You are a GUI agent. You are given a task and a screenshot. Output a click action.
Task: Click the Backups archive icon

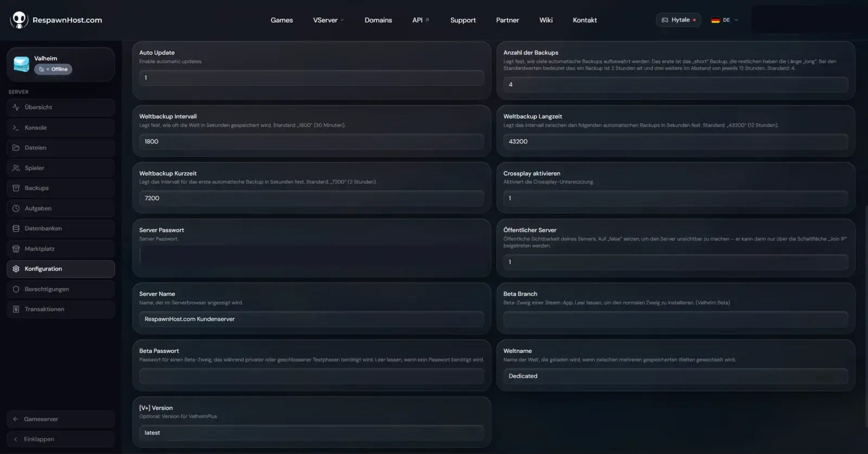[x=16, y=188]
